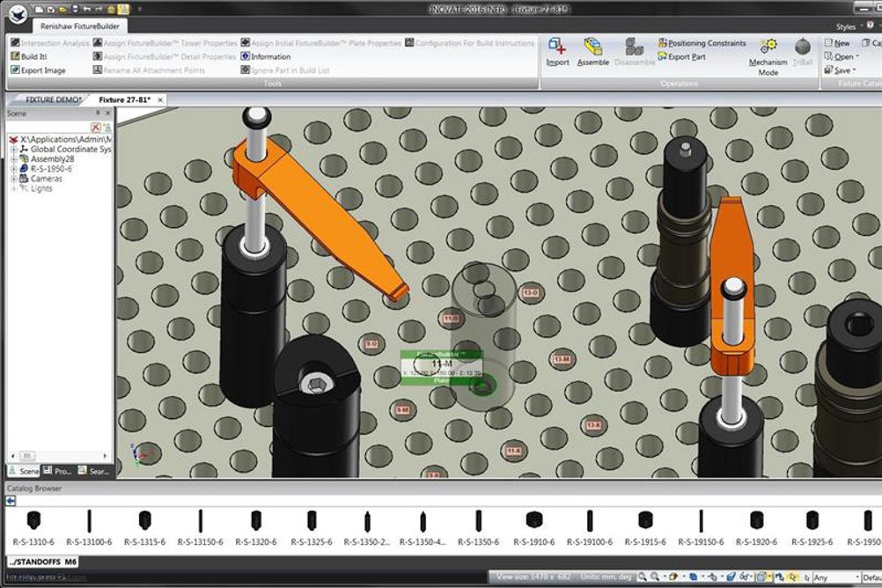Image resolution: width=882 pixels, height=588 pixels.
Task: Click the Undo arrow in quick access
Action: click(x=86, y=10)
